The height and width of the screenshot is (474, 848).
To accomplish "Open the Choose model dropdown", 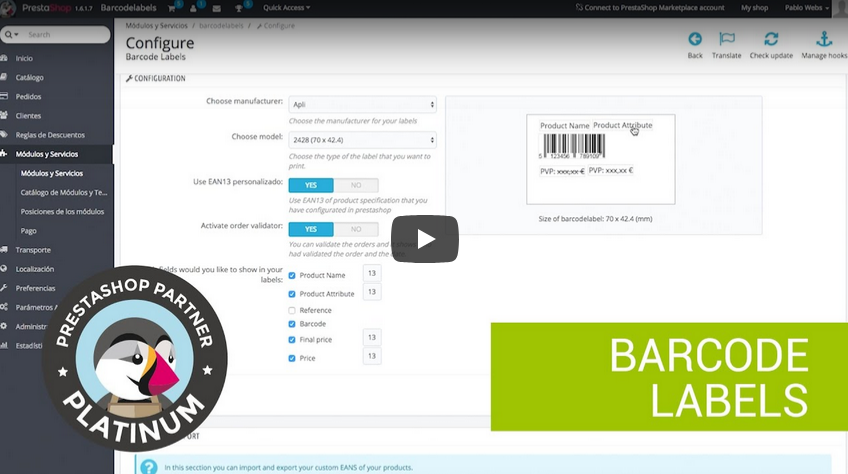I will click(x=362, y=140).
